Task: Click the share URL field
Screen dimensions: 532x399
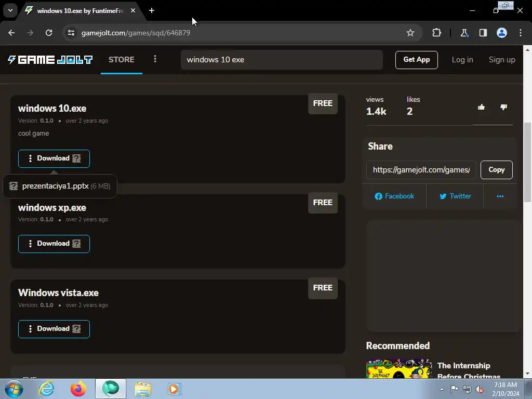Action: click(421, 170)
